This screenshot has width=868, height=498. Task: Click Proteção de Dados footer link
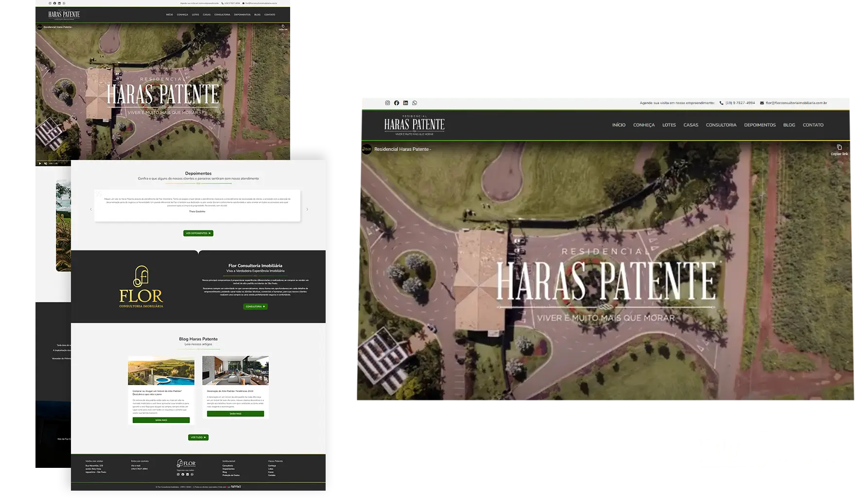(231, 475)
